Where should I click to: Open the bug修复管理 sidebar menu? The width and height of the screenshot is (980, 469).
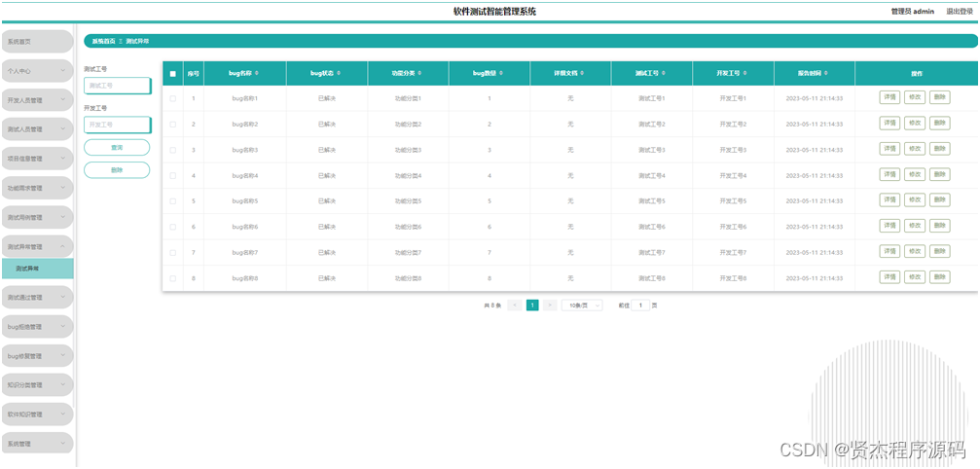tap(37, 356)
